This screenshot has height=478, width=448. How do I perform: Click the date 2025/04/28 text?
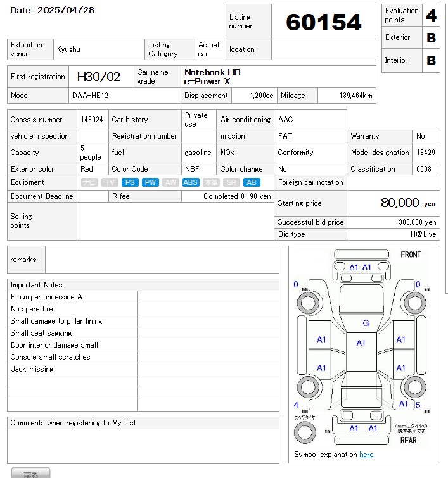66,10
